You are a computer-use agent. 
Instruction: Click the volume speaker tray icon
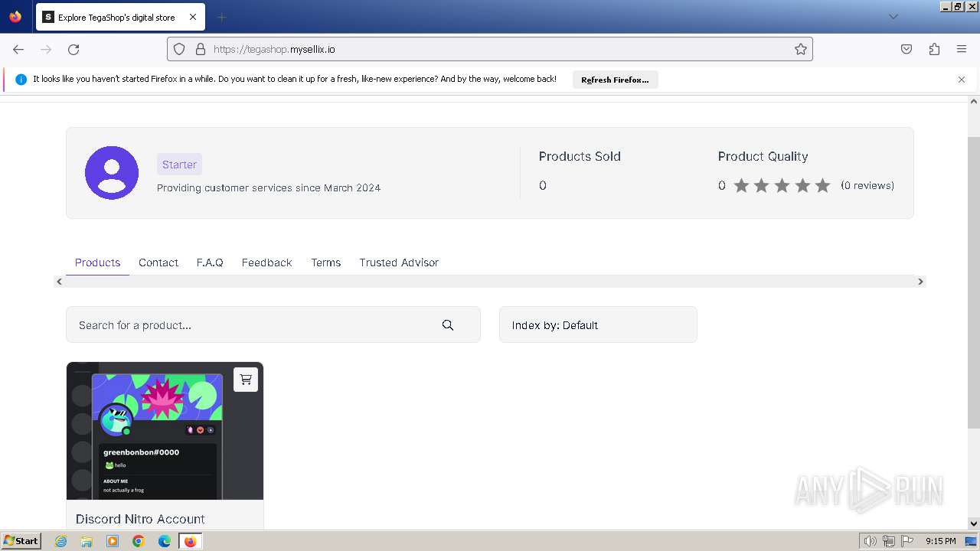871,541
